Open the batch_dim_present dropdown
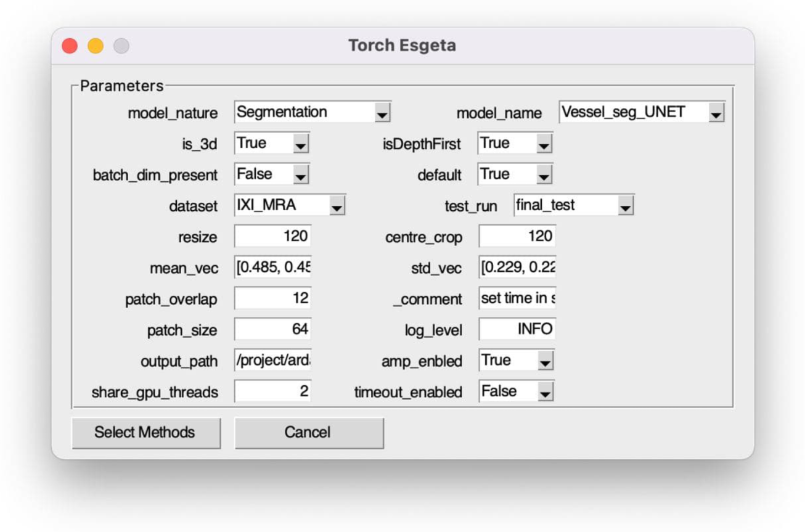This screenshot has height=532, width=805. click(271, 174)
